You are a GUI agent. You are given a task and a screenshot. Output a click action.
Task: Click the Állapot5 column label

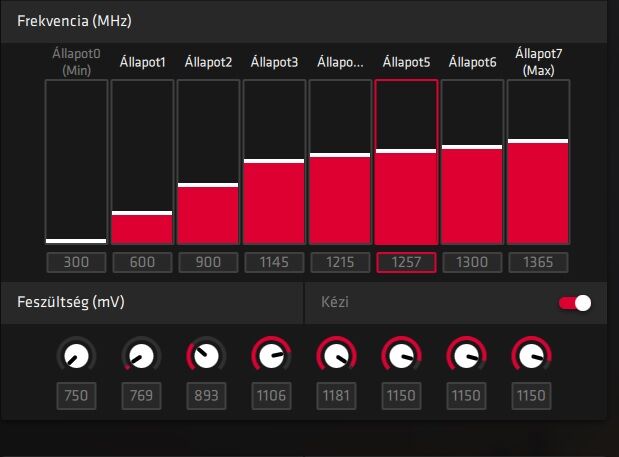[406, 62]
